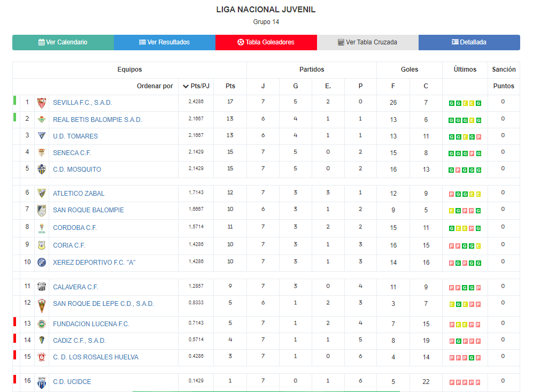Open SENECA C.F. team link
The image size is (533, 392).
tap(72, 153)
